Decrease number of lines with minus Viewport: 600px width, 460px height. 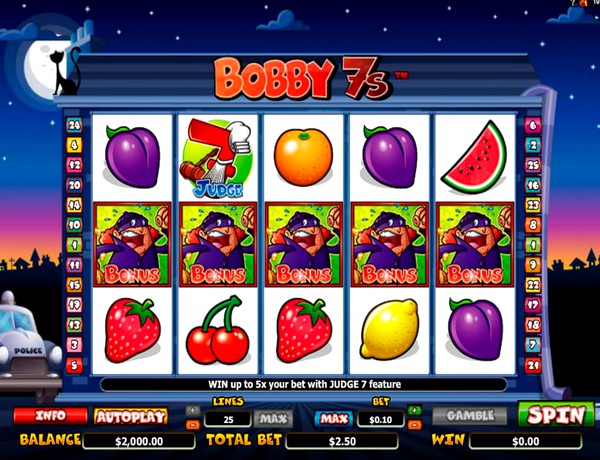coord(193,424)
